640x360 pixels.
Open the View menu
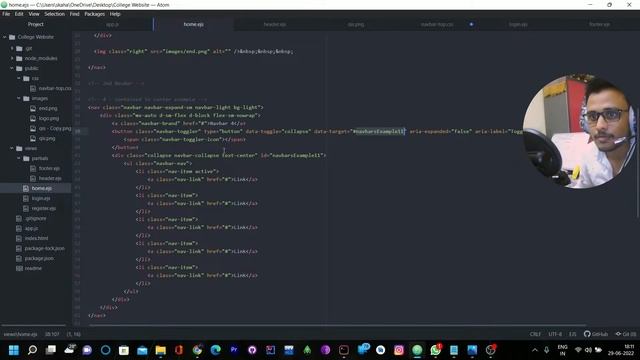pos(34,14)
